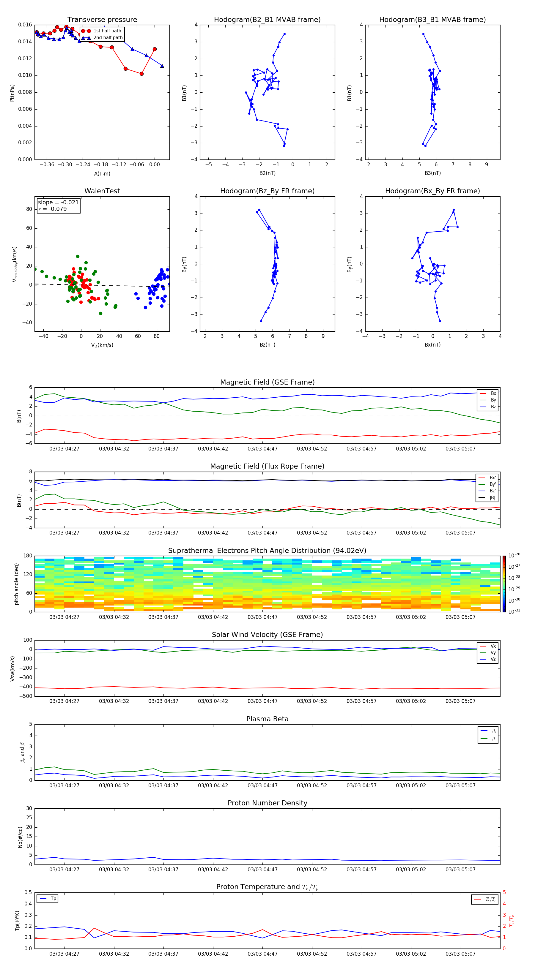The image size is (535, 980).
Task: Click the "Proton Number Density" title
Action: click(x=267, y=803)
